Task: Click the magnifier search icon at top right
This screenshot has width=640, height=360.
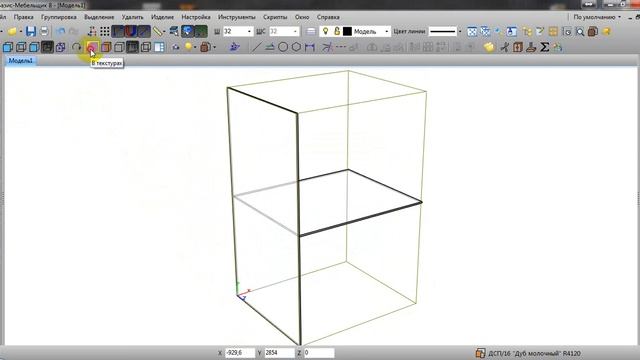Action: 580,31
